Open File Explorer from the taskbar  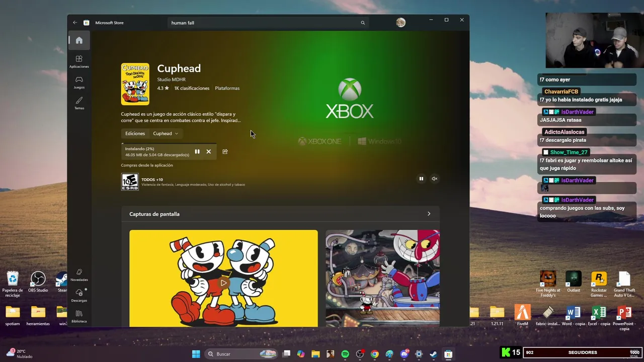[x=315, y=354]
